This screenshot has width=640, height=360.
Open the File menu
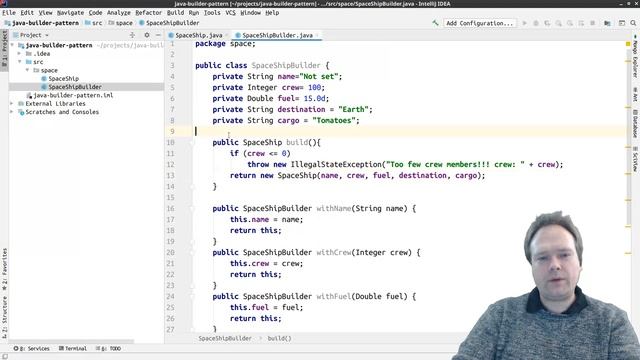click(9, 13)
